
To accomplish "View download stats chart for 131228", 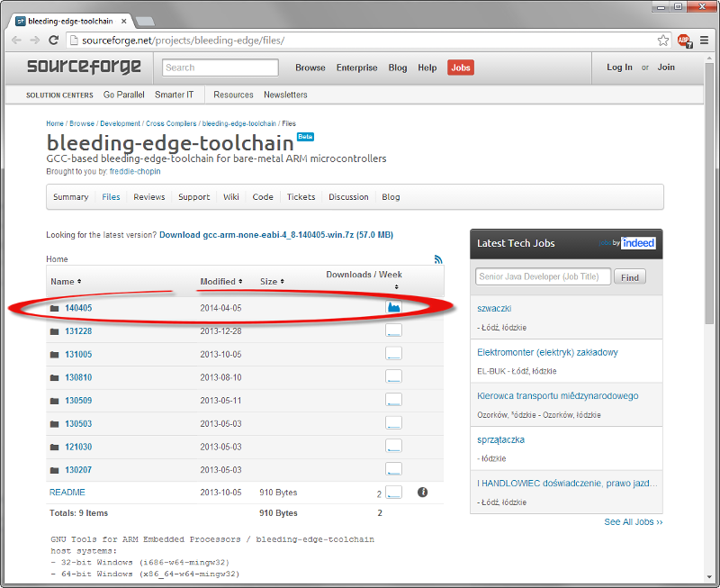I will (393, 330).
